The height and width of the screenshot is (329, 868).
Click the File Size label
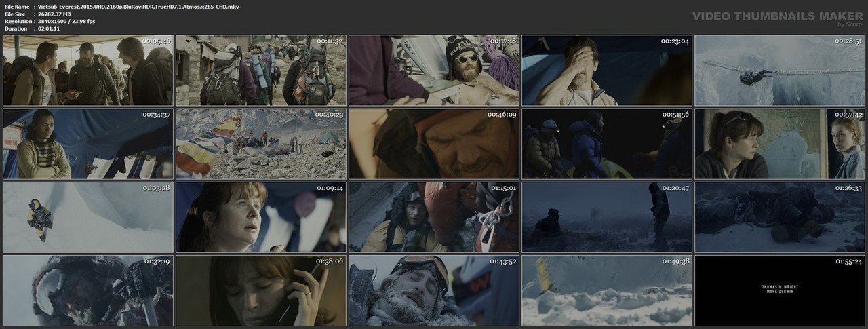(x=14, y=14)
